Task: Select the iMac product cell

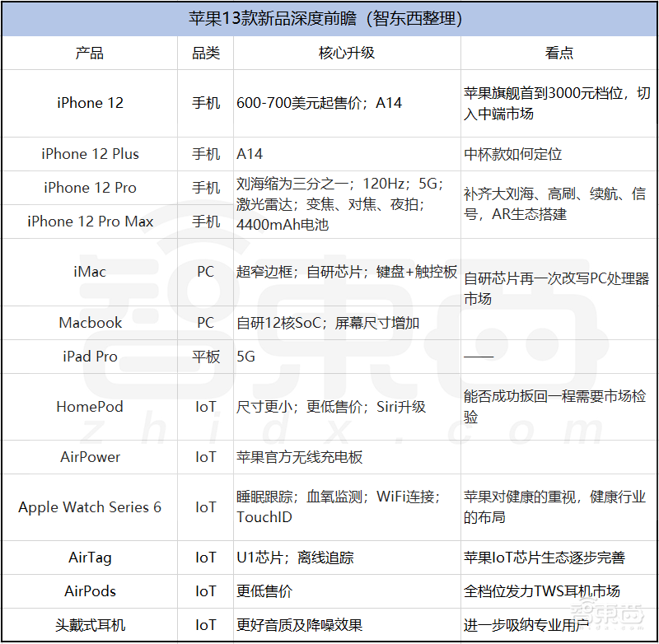Action: (90, 272)
